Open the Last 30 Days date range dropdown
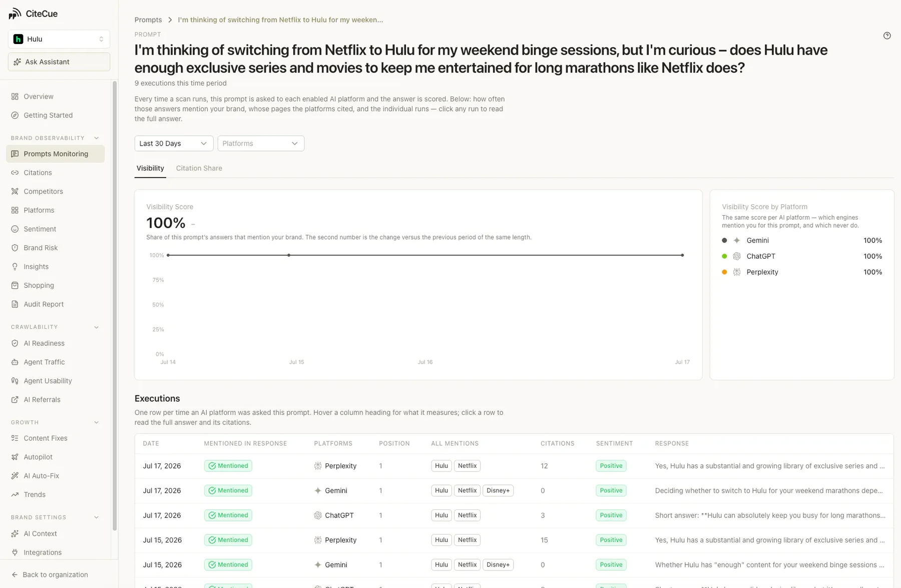The height and width of the screenshot is (588, 901). click(x=174, y=143)
